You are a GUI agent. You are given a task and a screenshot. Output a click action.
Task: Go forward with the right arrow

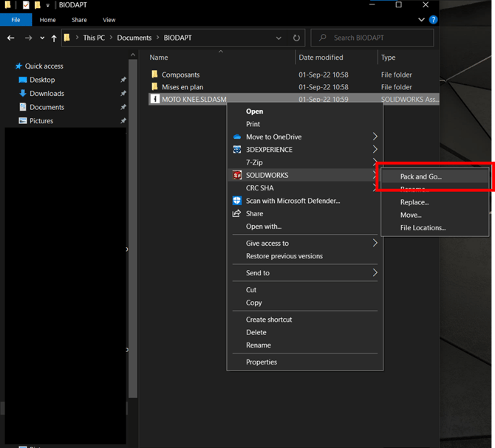click(x=28, y=38)
